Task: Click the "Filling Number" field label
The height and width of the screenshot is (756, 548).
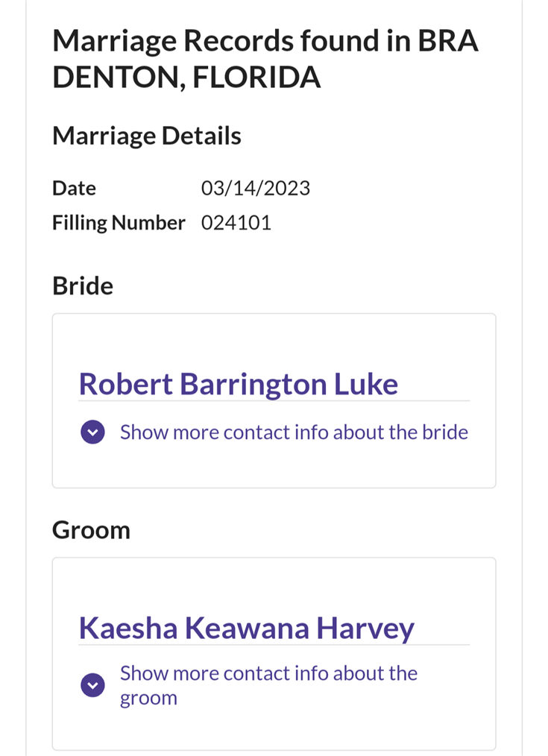Action: pos(119,223)
